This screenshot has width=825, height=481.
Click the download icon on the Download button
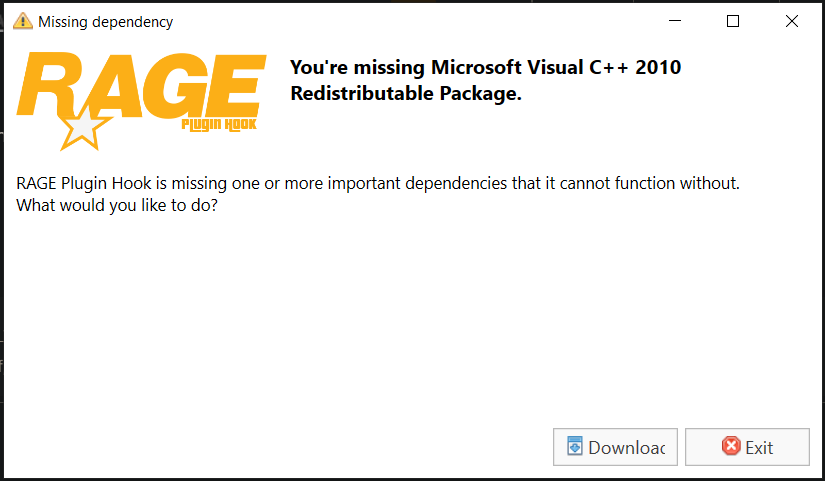click(575, 447)
